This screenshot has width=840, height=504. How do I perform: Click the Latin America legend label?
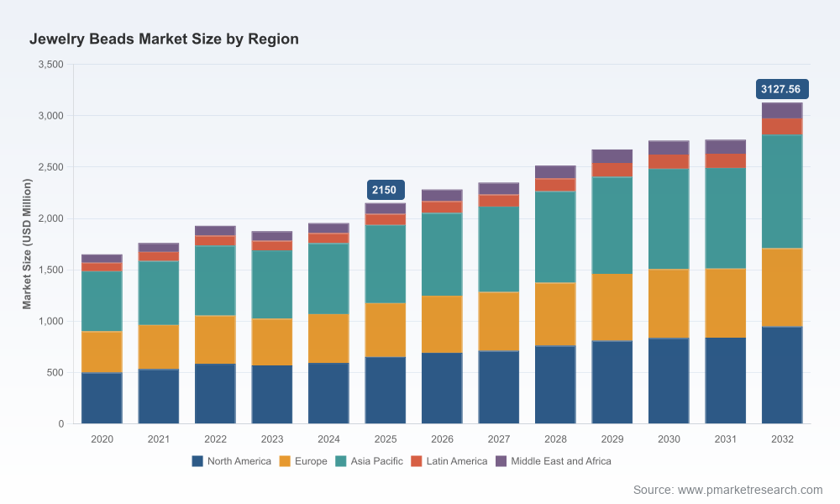click(457, 461)
